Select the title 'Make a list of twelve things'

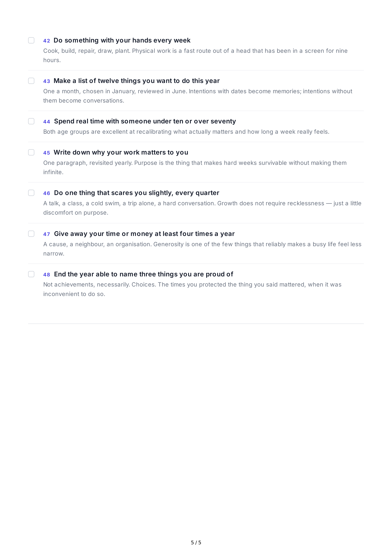[x=136, y=81]
